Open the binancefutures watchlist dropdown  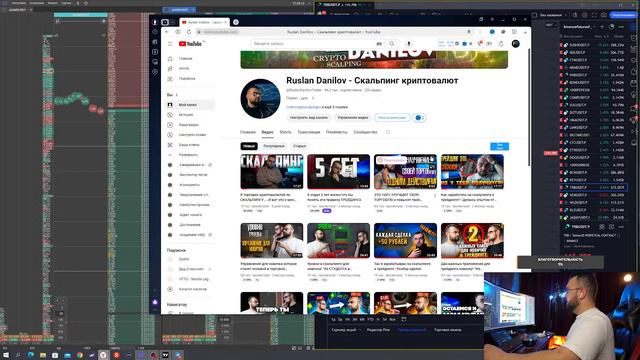pos(579,27)
